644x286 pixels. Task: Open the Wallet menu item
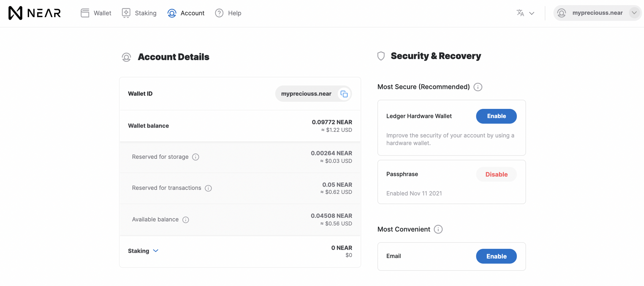[96, 13]
